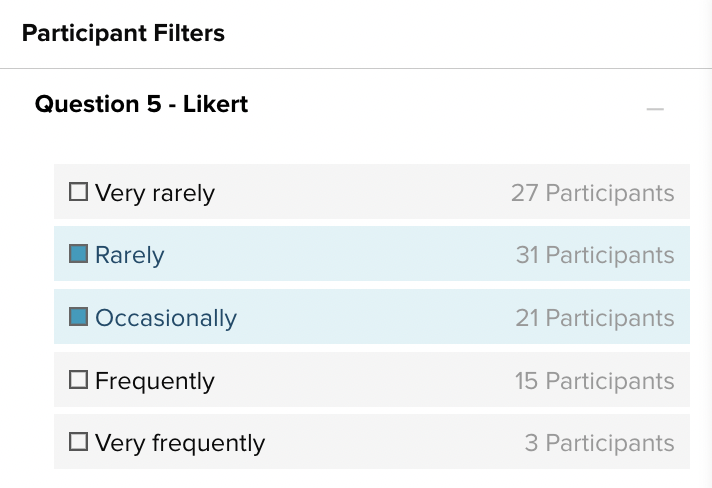Viewport: 712px width, 488px height.
Task: Choose the Frequently label text
Action: pyautogui.click(x=155, y=381)
